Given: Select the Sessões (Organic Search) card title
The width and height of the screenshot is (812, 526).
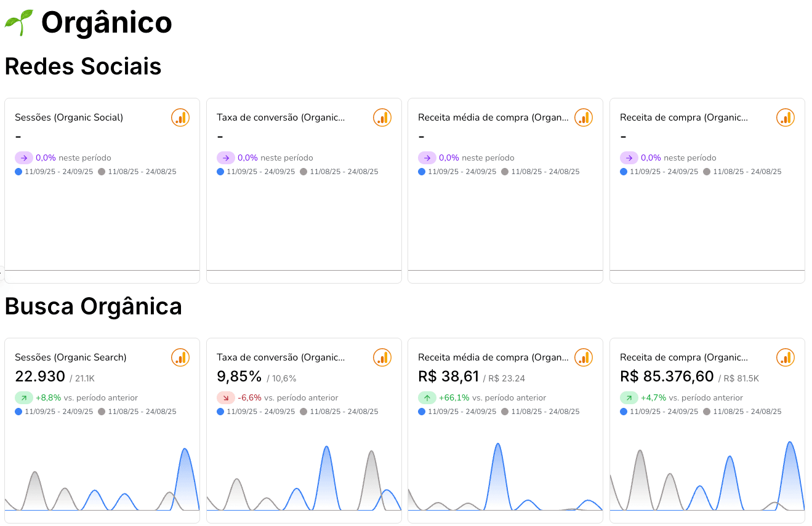Looking at the screenshot, I should pyautogui.click(x=71, y=357).
